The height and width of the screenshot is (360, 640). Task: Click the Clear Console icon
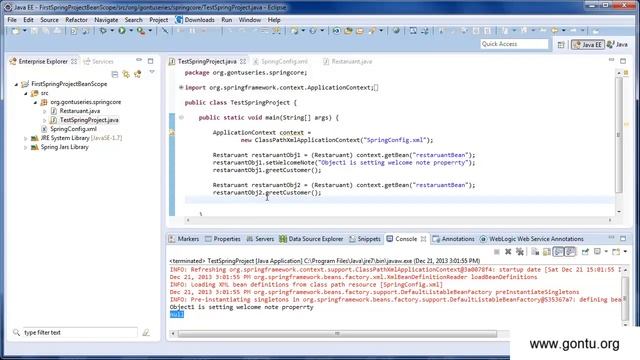[535, 251]
